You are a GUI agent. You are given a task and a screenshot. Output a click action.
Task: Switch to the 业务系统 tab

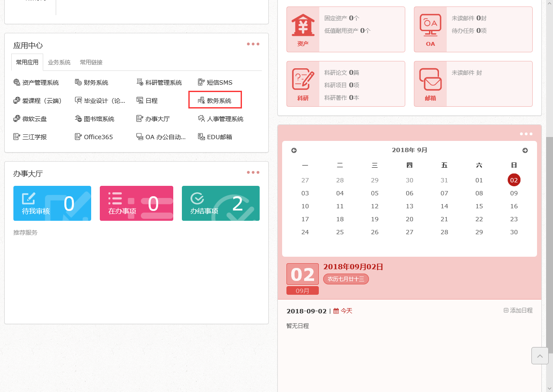tap(59, 62)
